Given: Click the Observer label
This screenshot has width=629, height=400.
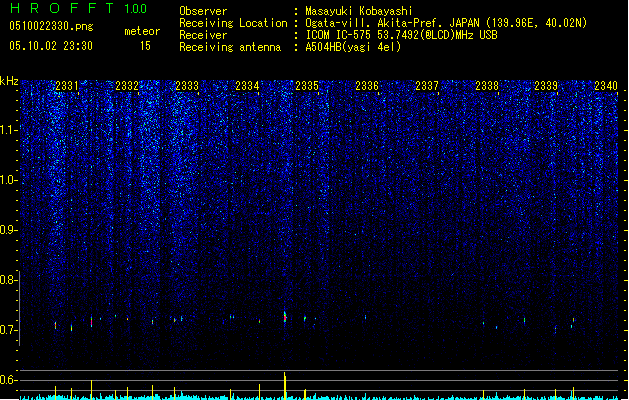Looking at the screenshot, I should point(203,11).
